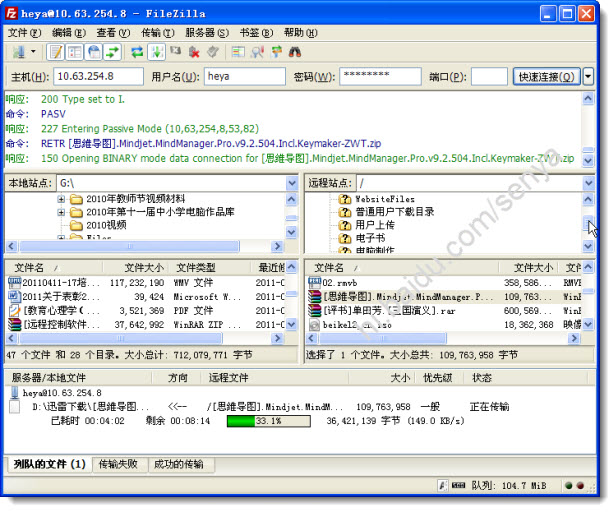Click the 端口 port field

point(489,76)
